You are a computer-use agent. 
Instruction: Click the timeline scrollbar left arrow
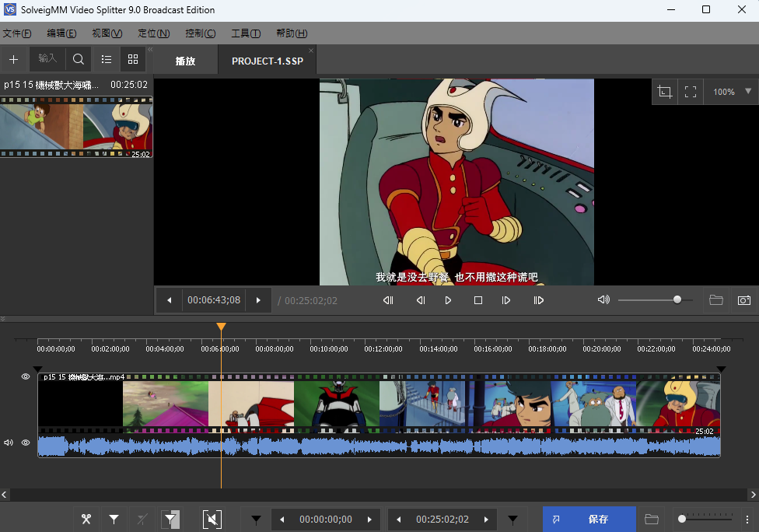point(5,494)
